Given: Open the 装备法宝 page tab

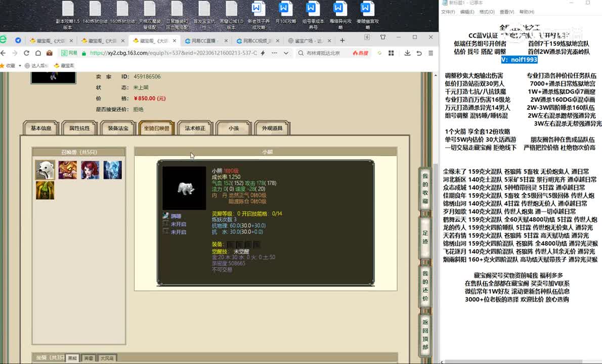Looking at the screenshot, I should pyautogui.click(x=118, y=128).
